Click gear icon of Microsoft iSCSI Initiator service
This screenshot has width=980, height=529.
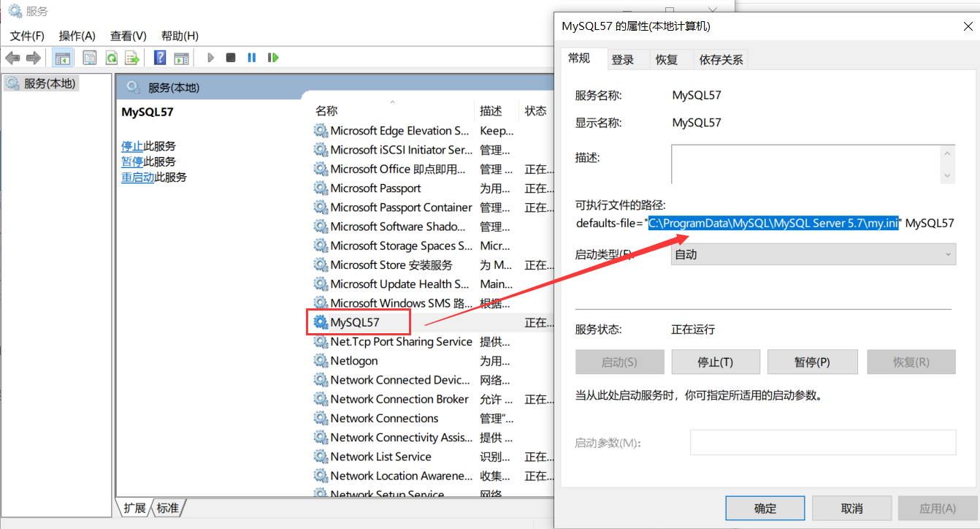point(321,150)
